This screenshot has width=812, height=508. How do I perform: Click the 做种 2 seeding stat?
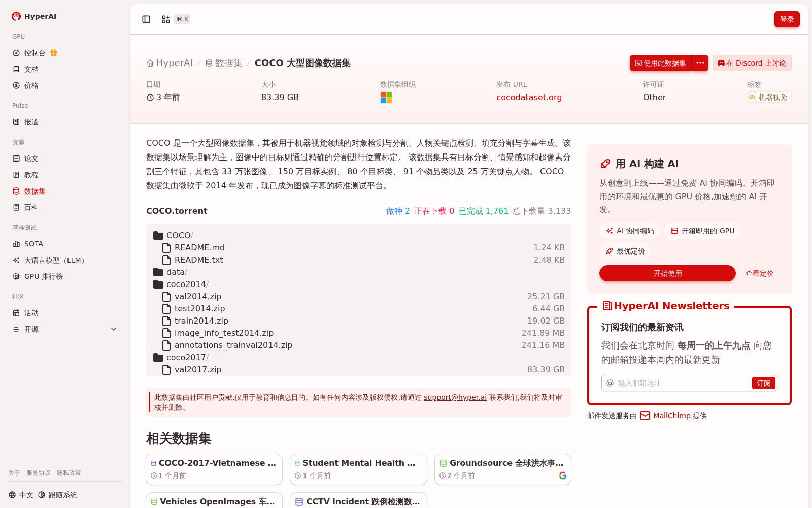(x=398, y=211)
